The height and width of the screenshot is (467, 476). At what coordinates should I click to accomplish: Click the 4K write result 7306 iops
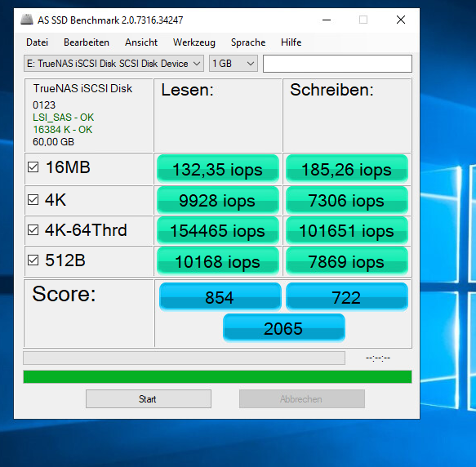pos(347,200)
